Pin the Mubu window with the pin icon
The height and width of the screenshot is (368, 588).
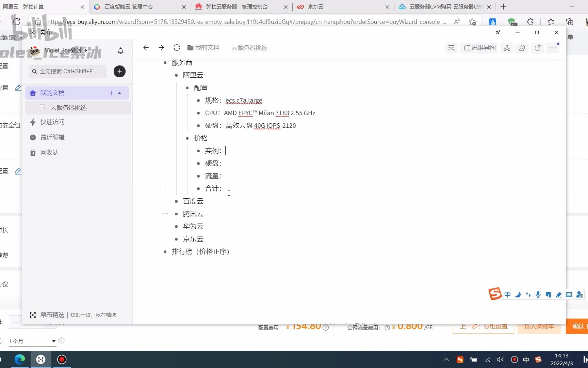pos(498,32)
